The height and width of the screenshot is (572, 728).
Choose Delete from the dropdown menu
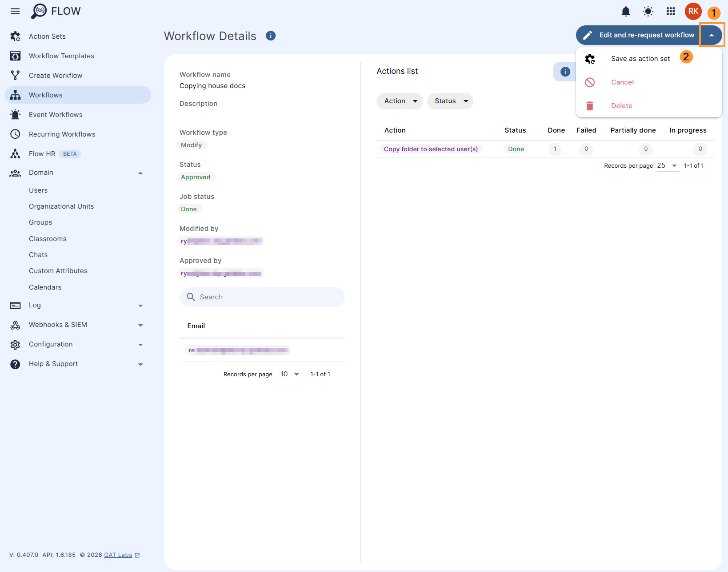click(621, 106)
